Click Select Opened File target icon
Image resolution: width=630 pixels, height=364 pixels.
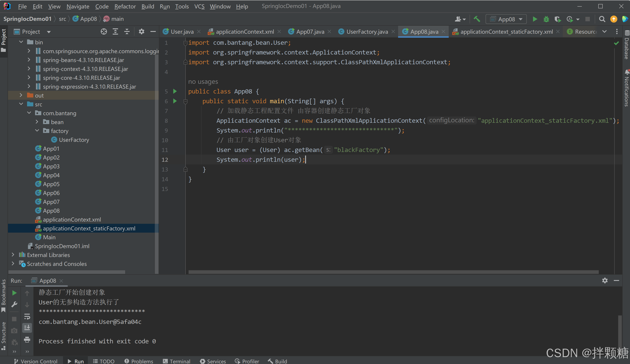pyautogui.click(x=104, y=32)
